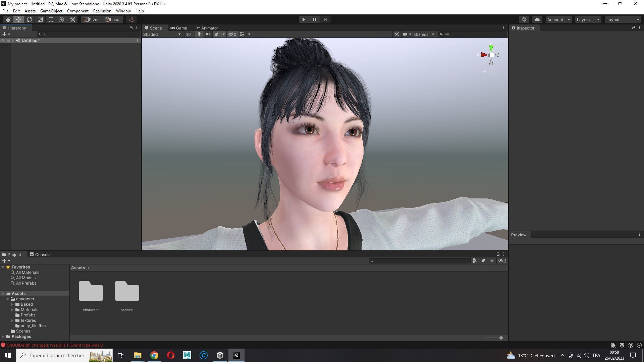Switch to the Console tab
This screenshot has height=362, width=644.
[40, 254]
